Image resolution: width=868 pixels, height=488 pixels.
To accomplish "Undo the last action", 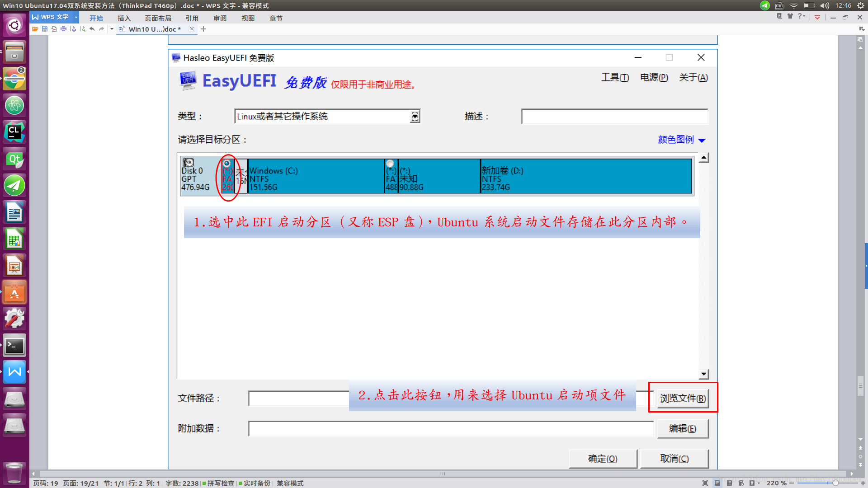I will pyautogui.click(x=92, y=29).
